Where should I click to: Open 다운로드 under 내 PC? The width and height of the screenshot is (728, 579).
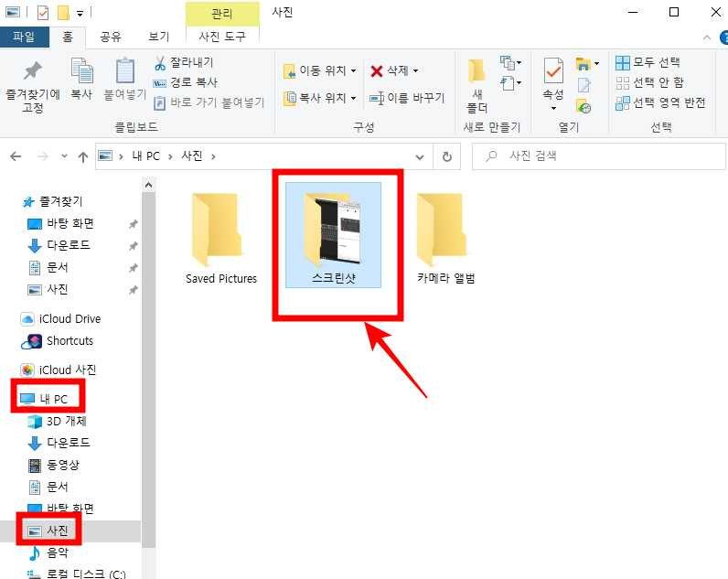(x=68, y=443)
